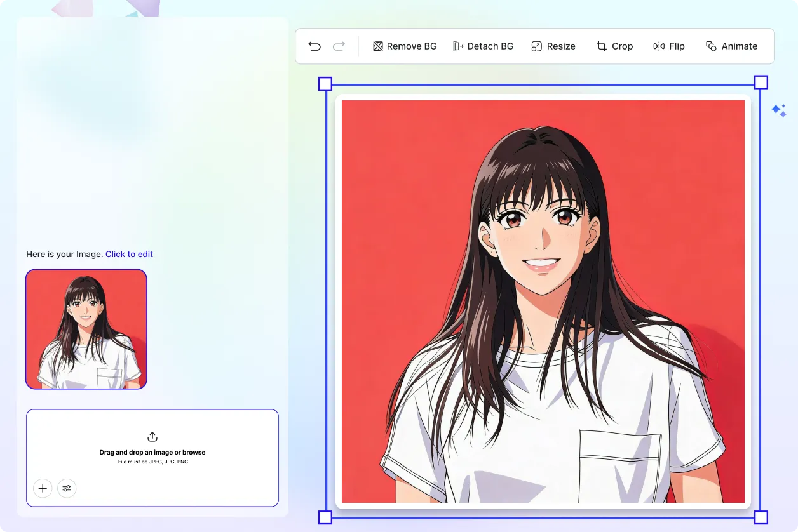798x532 pixels.
Task: Click the sparkle AI assistant icon
Action: point(779,110)
